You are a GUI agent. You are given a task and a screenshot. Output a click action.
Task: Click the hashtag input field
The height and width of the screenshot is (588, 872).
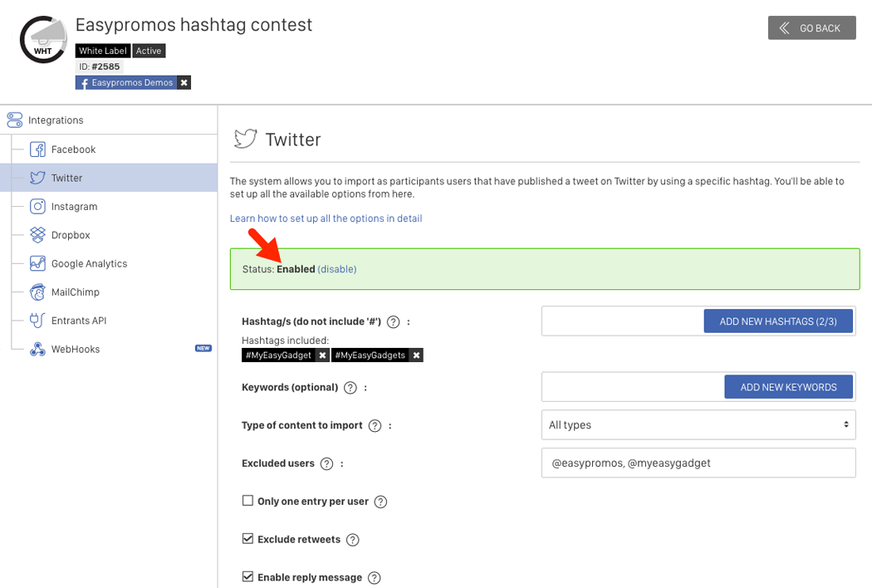[x=623, y=321]
